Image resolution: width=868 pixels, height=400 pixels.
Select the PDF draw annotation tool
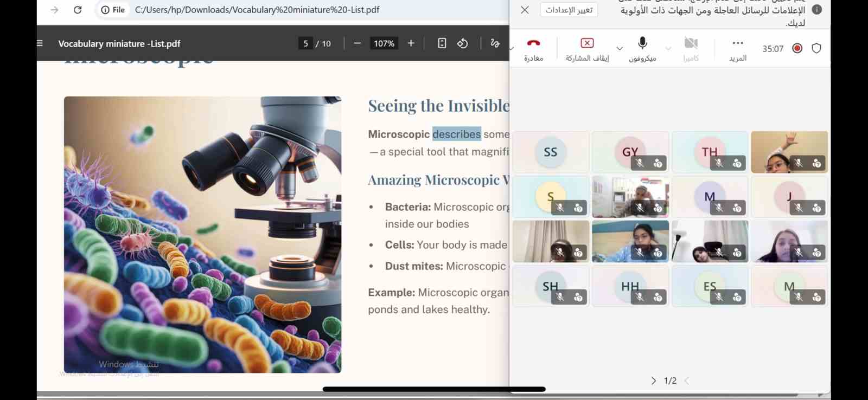[x=495, y=43]
